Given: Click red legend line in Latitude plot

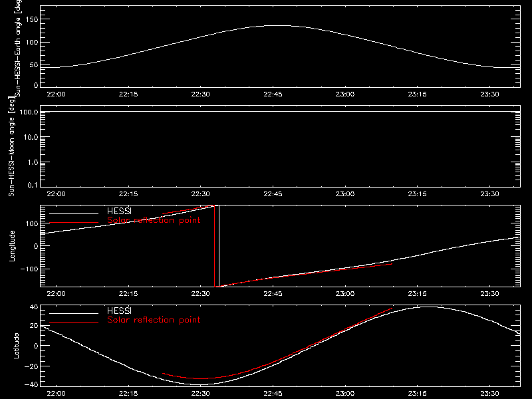Looking at the screenshot, I should pos(74,323).
